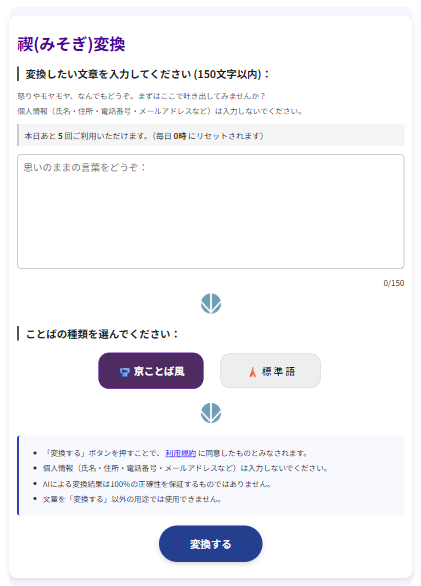Submit with the 変換する button
Viewport: 421px width, 586px height.
(210, 544)
